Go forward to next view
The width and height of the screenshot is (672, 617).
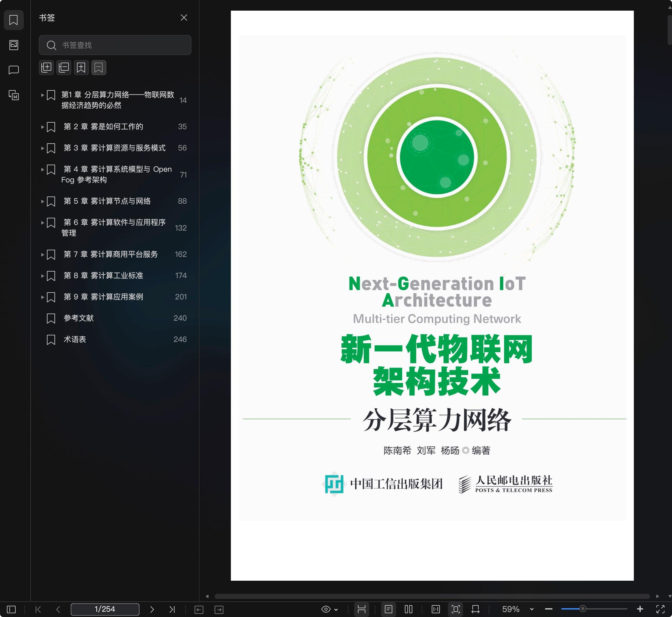point(219,610)
